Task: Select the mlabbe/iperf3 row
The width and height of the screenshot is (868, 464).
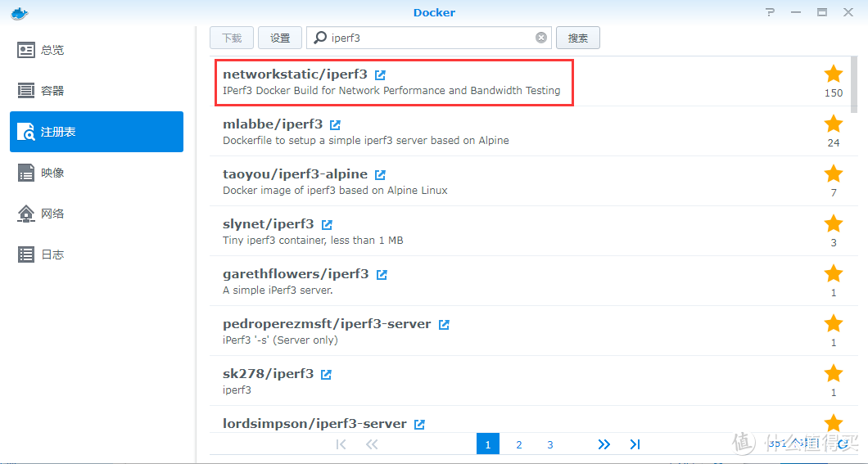Action: point(530,131)
